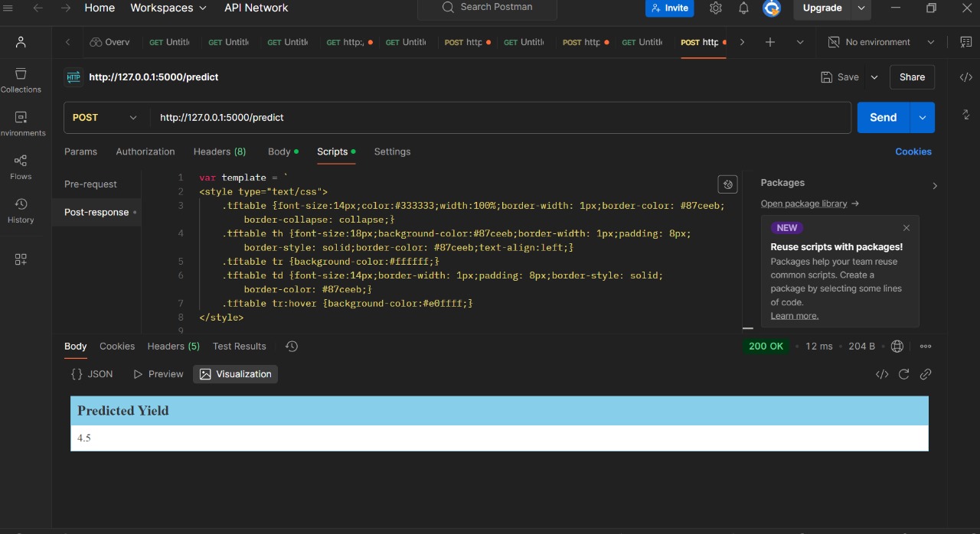Image resolution: width=980 pixels, height=534 pixels.
Task: Click the request URL input field
Action: tap(498, 118)
